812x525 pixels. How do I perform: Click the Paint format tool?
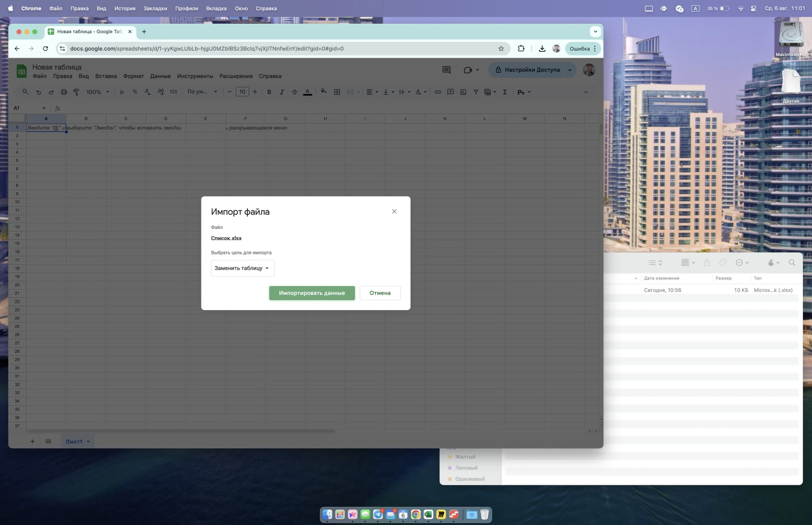click(76, 92)
